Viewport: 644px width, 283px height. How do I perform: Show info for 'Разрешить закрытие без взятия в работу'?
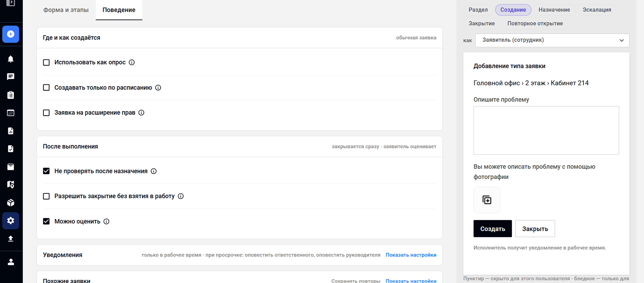point(181,196)
